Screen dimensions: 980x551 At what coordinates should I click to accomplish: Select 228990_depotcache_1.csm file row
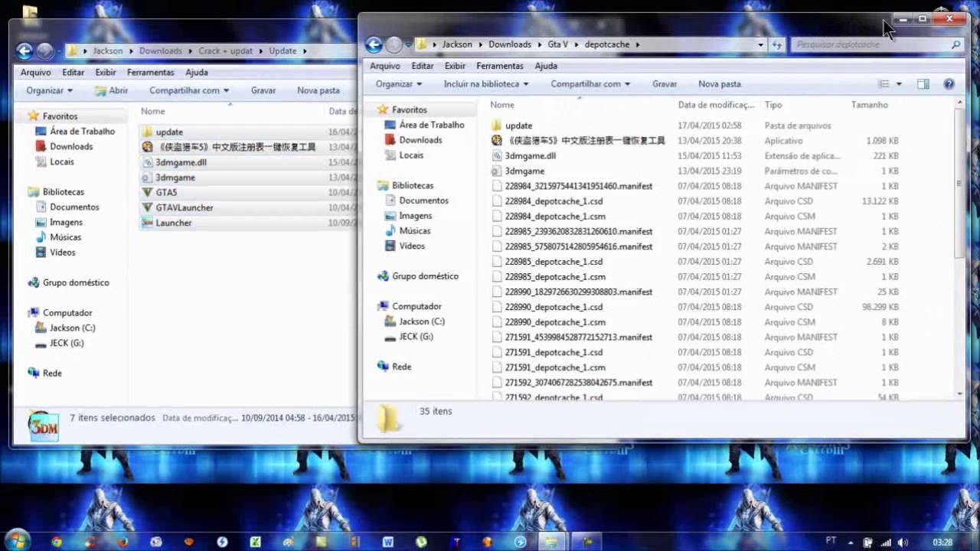point(695,322)
